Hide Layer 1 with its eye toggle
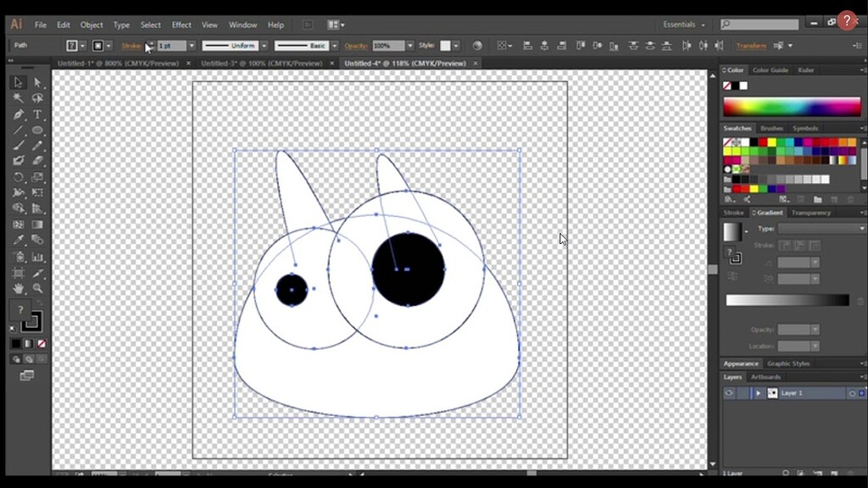This screenshot has height=488, width=868. pos(728,392)
